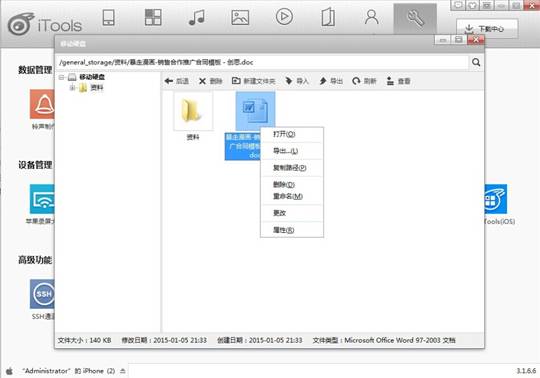The width and height of the screenshot is (540, 378).
Task: Select the 资料 folder thumbnail in file pane
Action: [x=193, y=111]
